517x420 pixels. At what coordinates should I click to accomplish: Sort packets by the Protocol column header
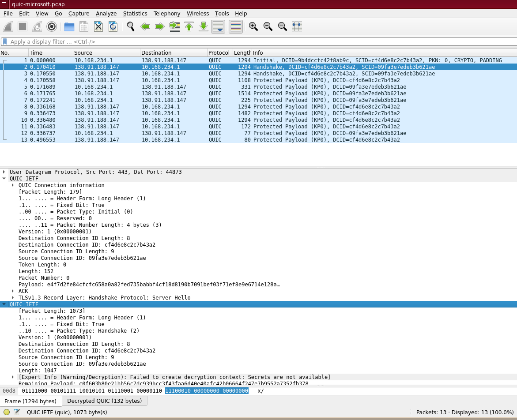click(219, 52)
